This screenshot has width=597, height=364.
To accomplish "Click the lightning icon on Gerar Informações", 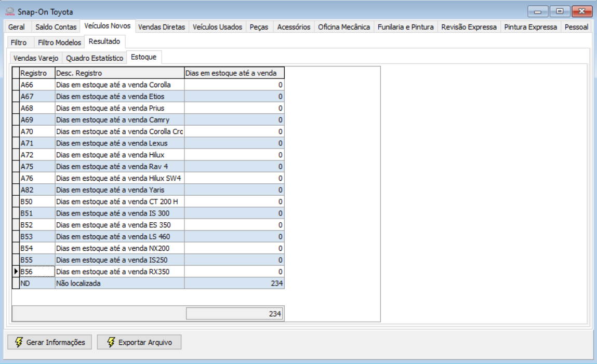I will pos(19,342).
